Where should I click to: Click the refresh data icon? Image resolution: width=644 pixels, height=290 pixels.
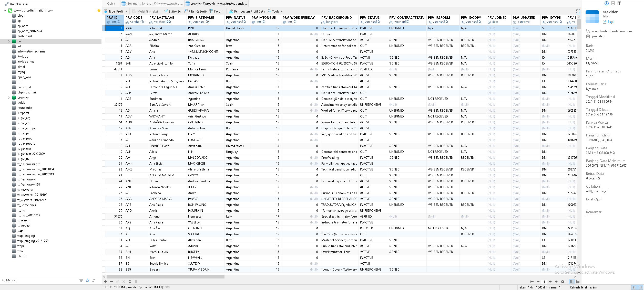pyautogui.click(x=130, y=282)
